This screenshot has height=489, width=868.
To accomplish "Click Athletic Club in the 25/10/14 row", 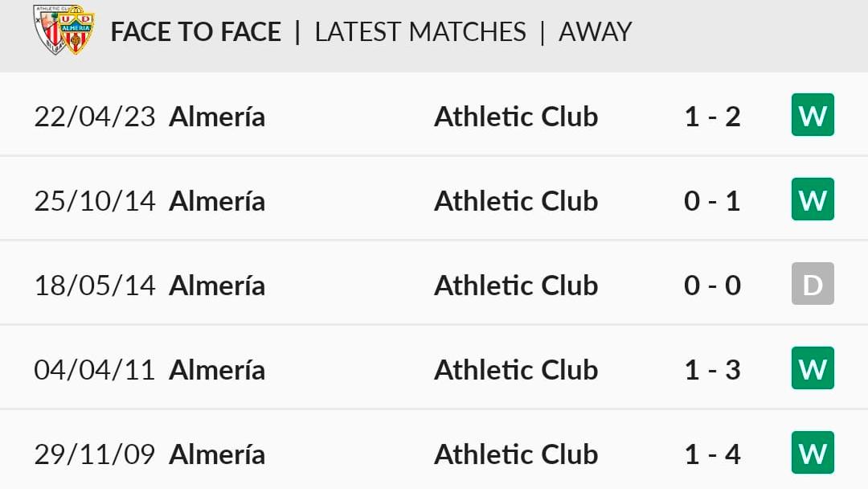I will tap(516, 200).
